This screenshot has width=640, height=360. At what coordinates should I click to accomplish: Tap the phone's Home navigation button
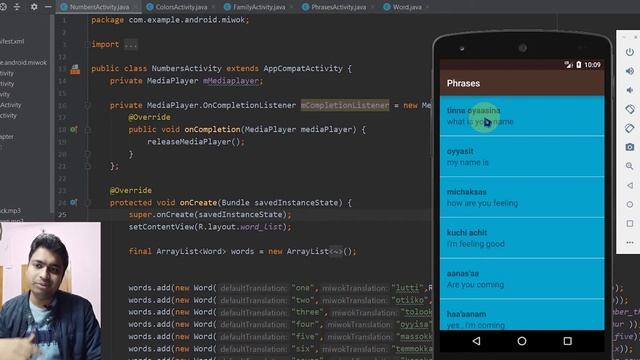click(522, 341)
